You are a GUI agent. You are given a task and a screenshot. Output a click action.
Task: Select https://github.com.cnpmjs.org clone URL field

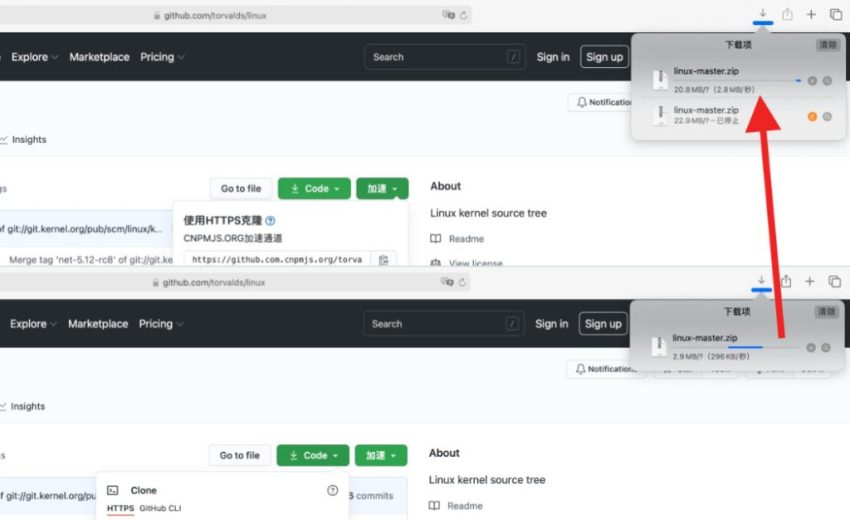pyautogui.click(x=277, y=260)
